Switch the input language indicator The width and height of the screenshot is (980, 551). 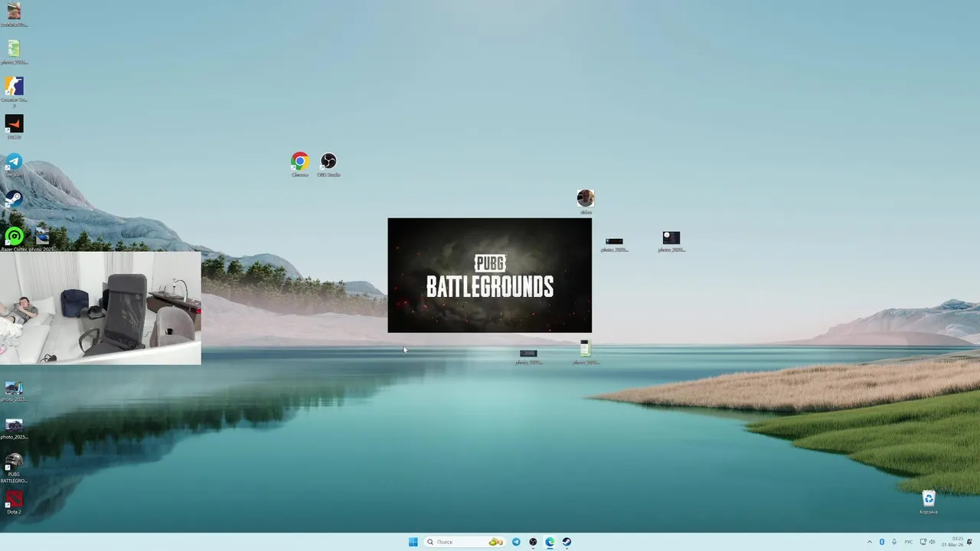(909, 542)
